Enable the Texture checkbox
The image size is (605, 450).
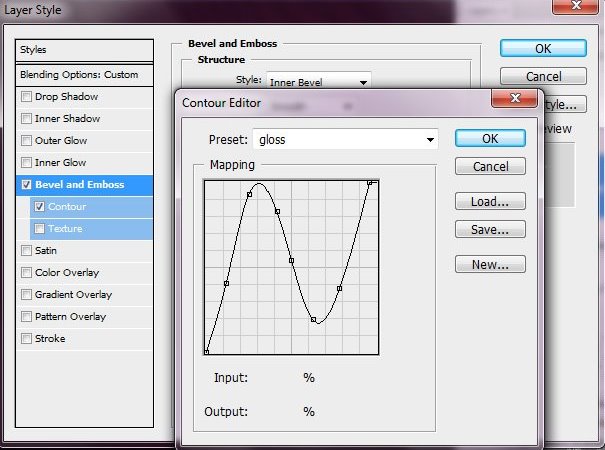tap(40, 229)
